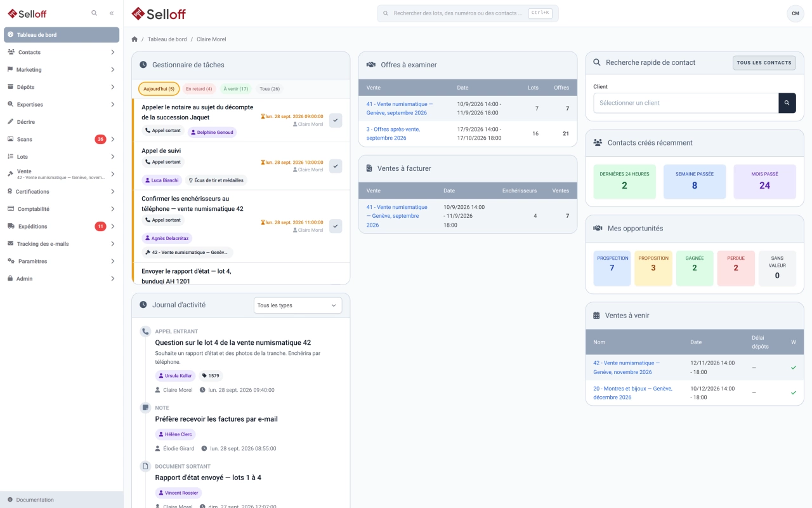Click the Scans icon in the sidebar

coord(11,139)
